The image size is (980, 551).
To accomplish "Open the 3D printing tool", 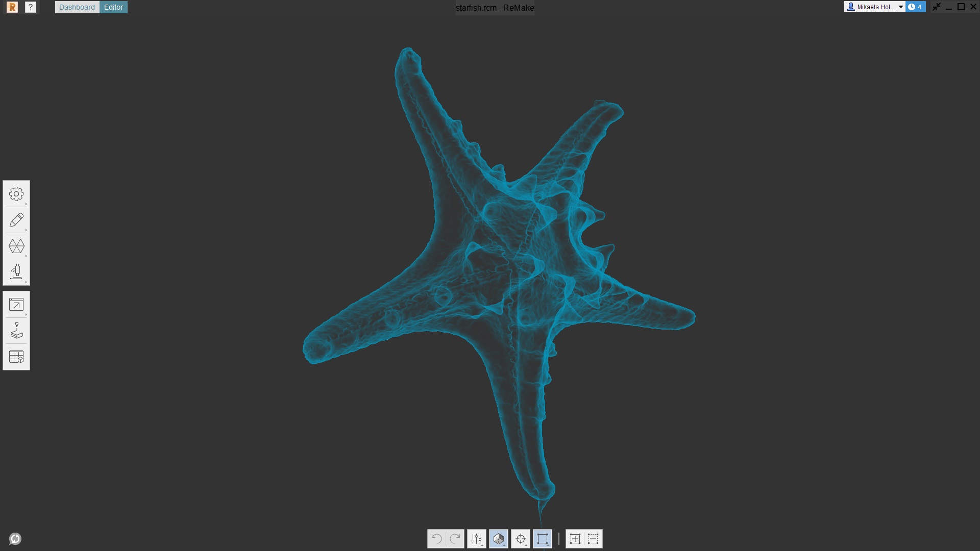I will click(x=16, y=331).
